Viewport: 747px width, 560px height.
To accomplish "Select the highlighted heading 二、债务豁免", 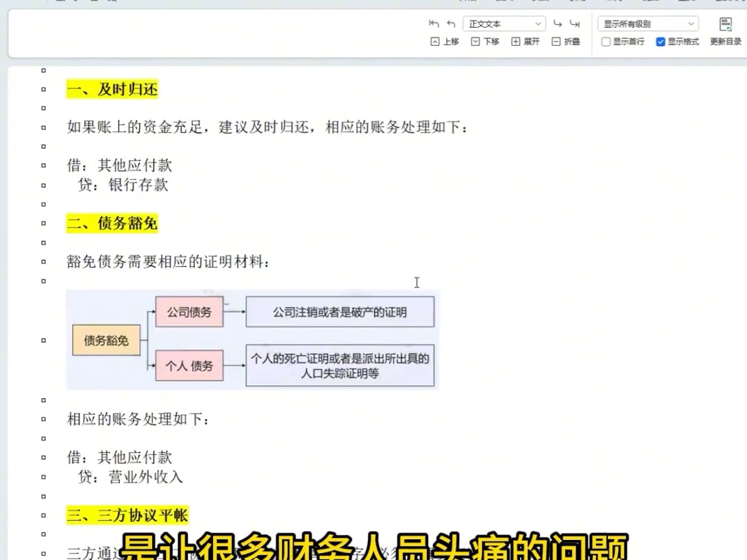I will [x=112, y=223].
